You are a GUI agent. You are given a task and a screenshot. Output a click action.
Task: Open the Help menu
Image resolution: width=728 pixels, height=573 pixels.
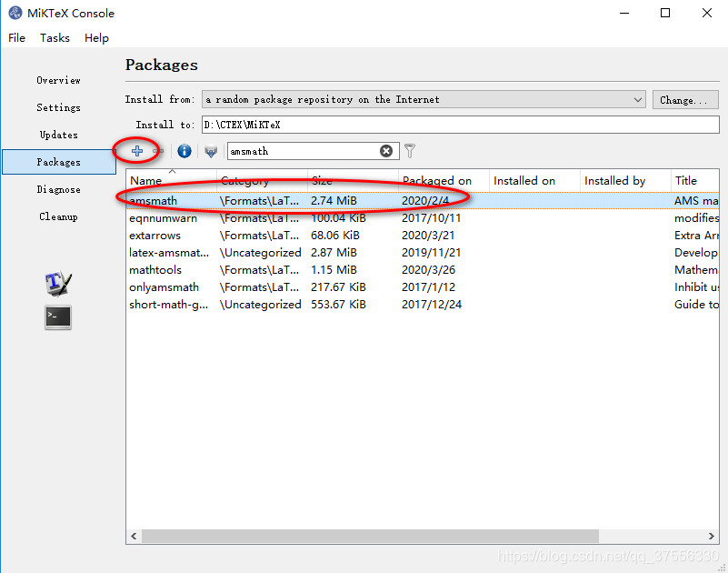click(96, 38)
